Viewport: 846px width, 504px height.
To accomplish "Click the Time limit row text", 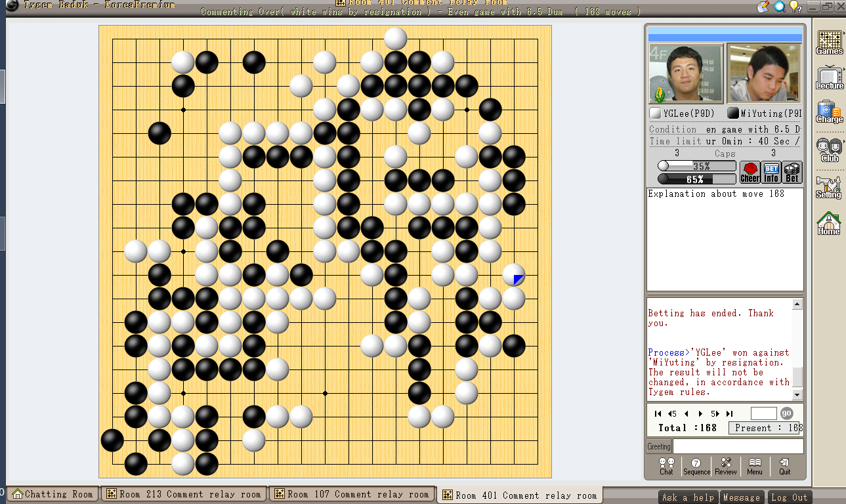I will click(725, 141).
